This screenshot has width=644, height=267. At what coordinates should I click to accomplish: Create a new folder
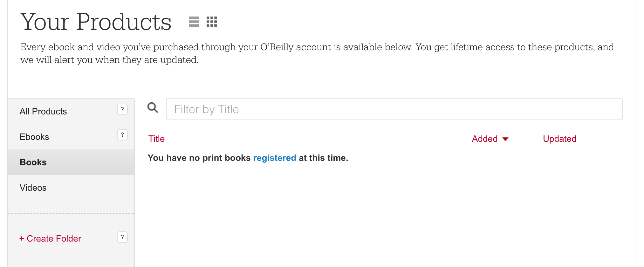(x=50, y=239)
